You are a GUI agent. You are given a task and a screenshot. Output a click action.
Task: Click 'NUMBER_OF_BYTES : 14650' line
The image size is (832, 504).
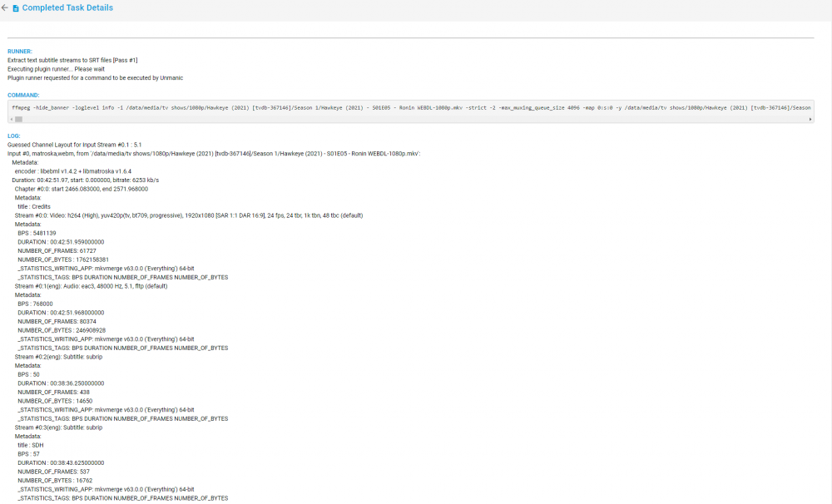coord(55,401)
